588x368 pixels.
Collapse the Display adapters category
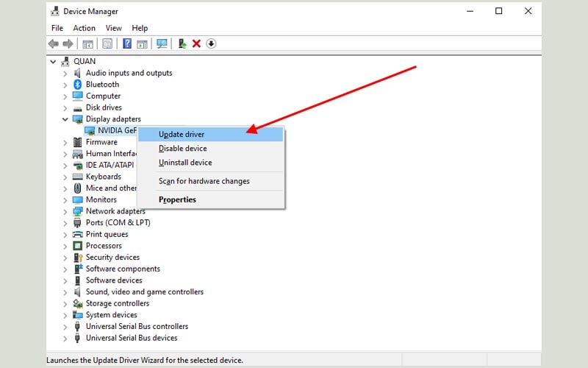pos(65,119)
